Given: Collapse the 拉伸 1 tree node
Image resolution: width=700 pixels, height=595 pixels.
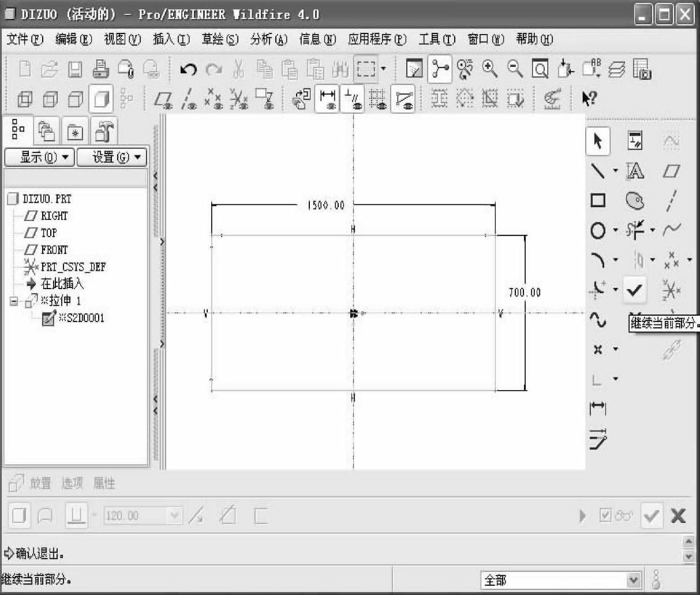Looking at the screenshot, I should click(x=14, y=301).
